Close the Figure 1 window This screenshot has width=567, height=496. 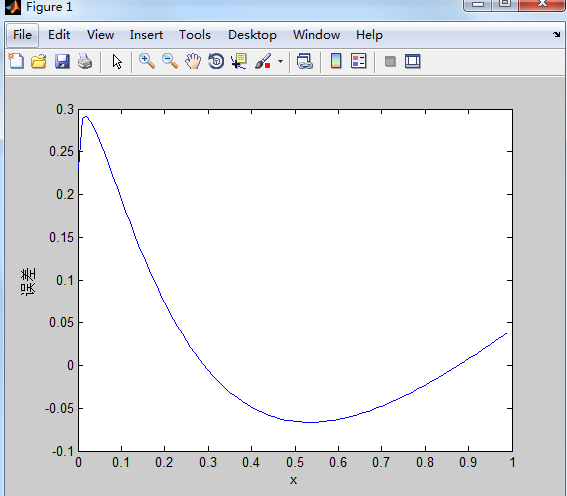pyautogui.click(x=542, y=4)
